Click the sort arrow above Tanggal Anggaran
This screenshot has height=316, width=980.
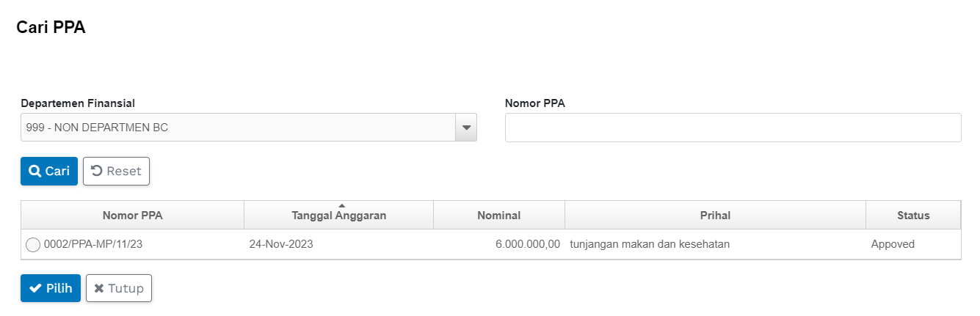point(341,205)
